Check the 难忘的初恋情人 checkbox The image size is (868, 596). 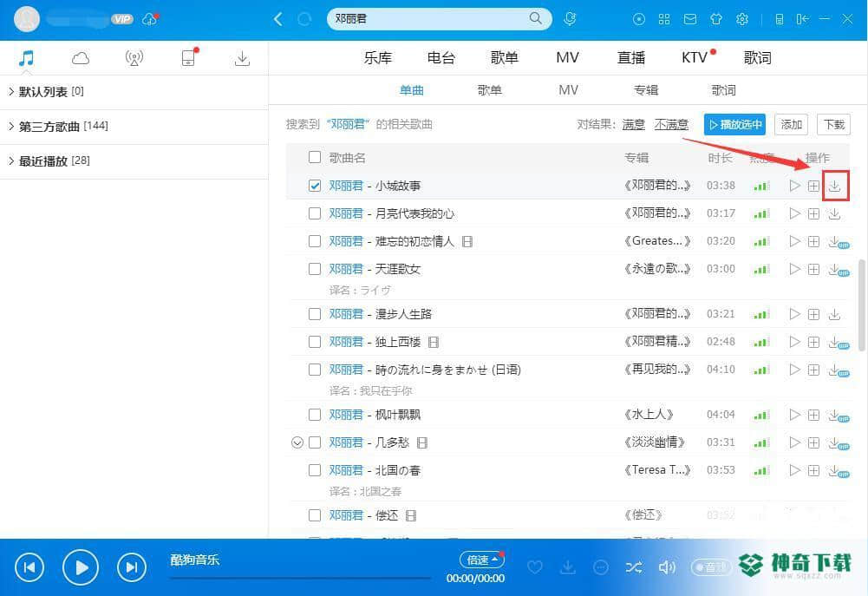(315, 241)
